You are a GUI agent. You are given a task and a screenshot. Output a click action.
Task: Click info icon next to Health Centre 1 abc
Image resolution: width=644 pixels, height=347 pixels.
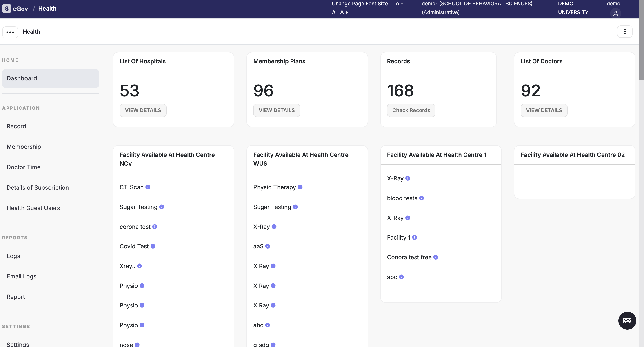click(x=401, y=277)
